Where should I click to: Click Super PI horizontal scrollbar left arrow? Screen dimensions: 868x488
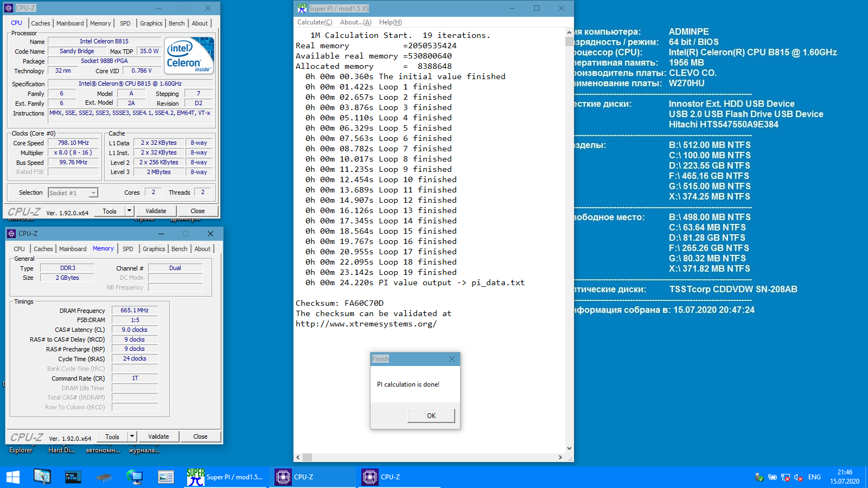click(298, 457)
